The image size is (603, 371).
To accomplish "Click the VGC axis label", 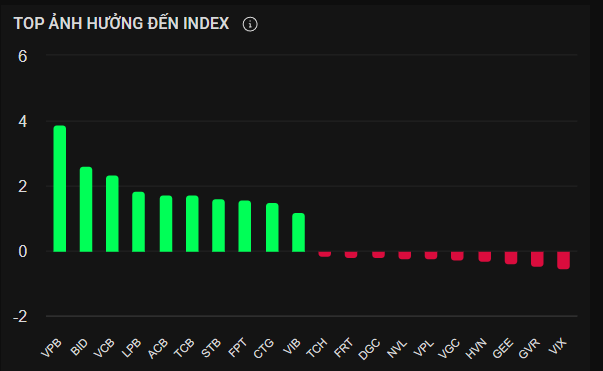I will [449, 348].
